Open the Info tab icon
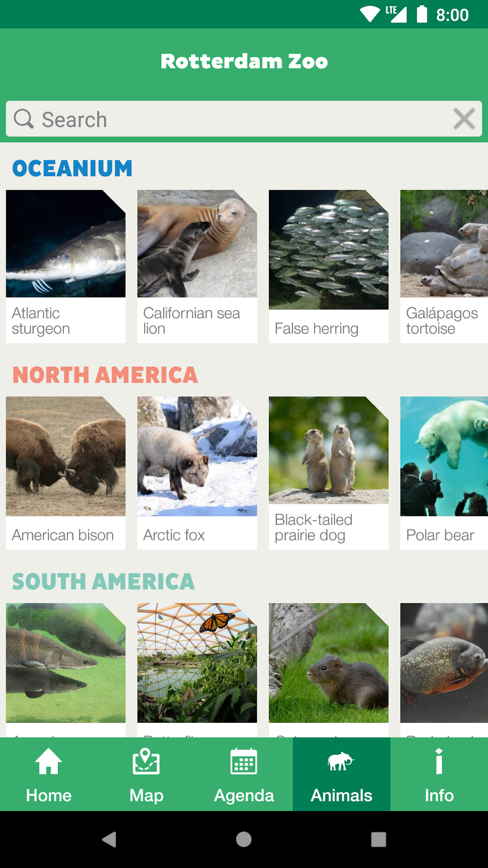Screen dimensions: 488x868 pyautogui.click(x=439, y=761)
